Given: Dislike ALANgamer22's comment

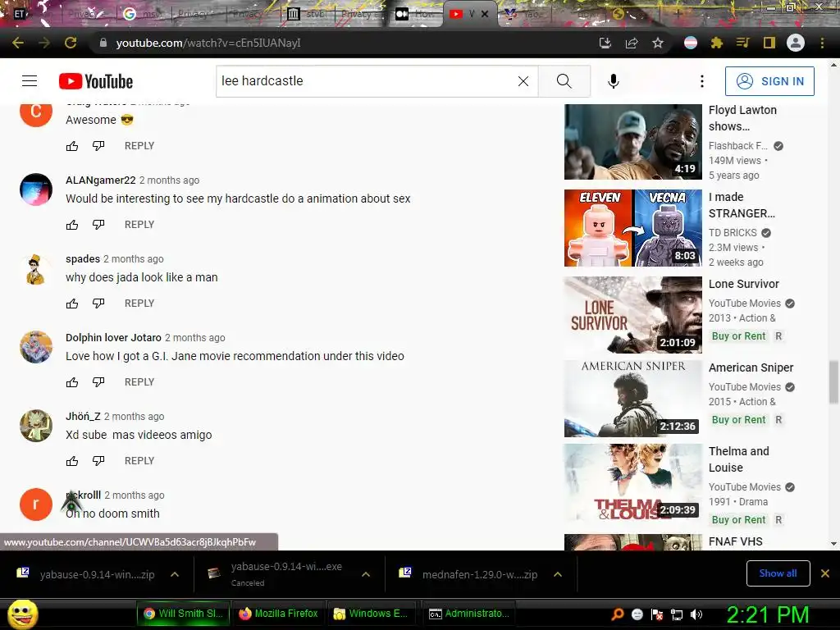Looking at the screenshot, I should click(98, 225).
